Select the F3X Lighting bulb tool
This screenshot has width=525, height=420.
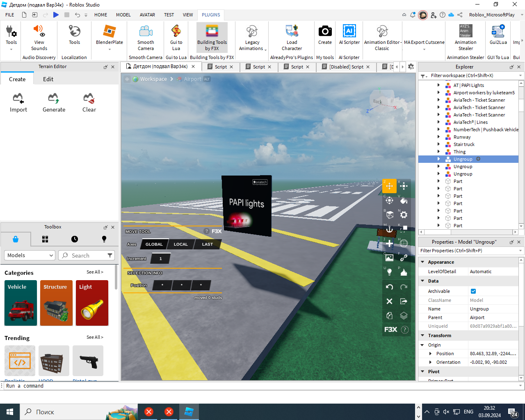(389, 272)
